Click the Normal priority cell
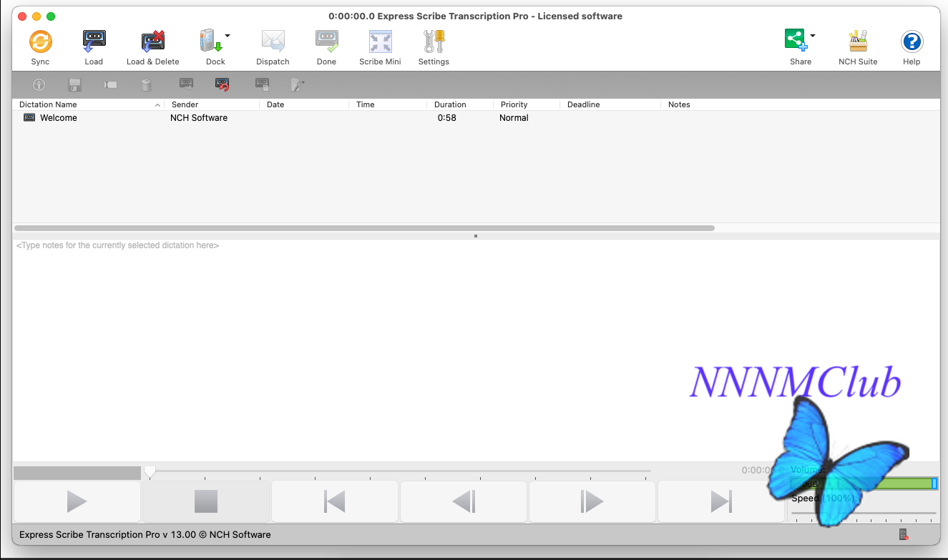 pyautogui.click(x=514, y=118)
